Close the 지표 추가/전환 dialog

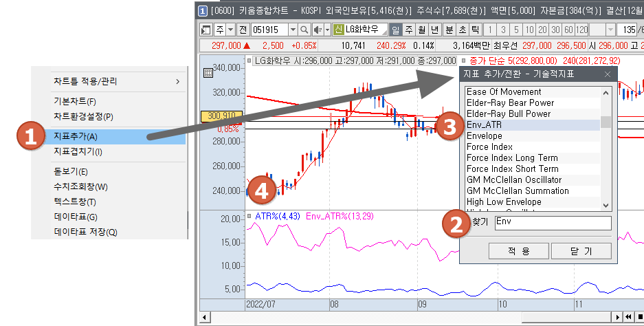pyautogui.click(x=608, y=74)
